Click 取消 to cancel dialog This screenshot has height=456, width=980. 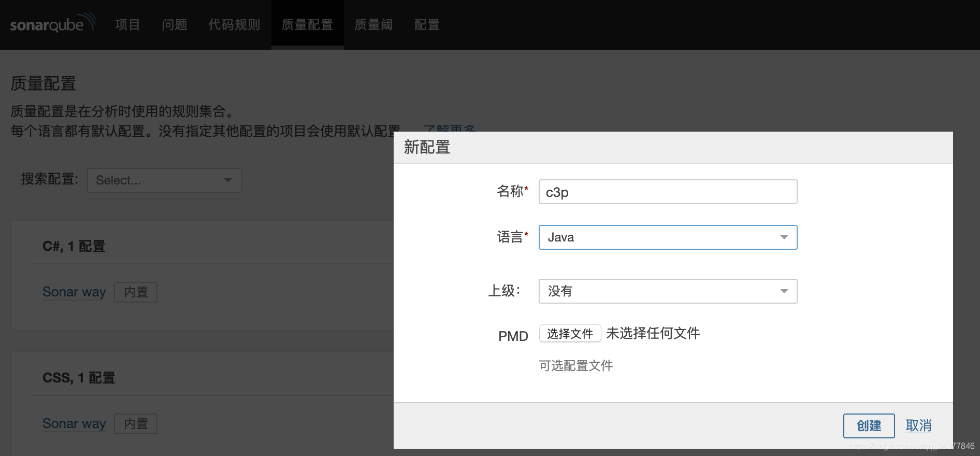click(918, 426)
